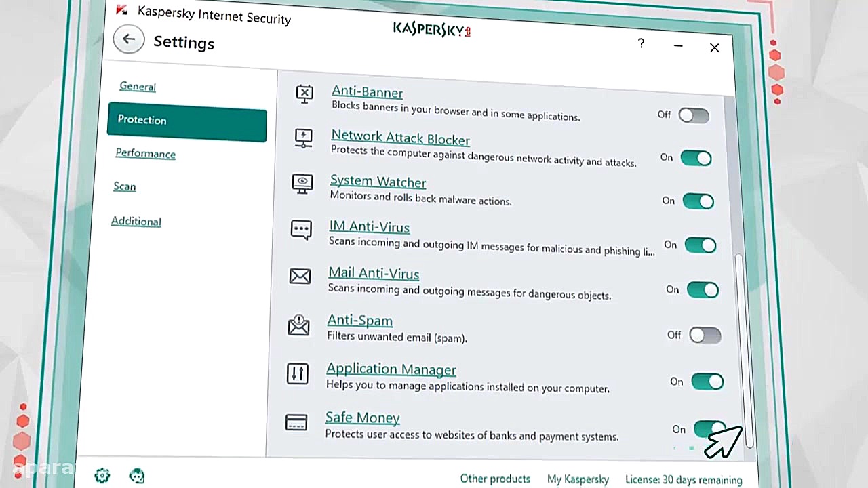Image resolution: width=868 pixels, height=488 pixels.
Task: Click 'Scans incoming and outgoing messages for dangerous objects' text
Action: 470,291
